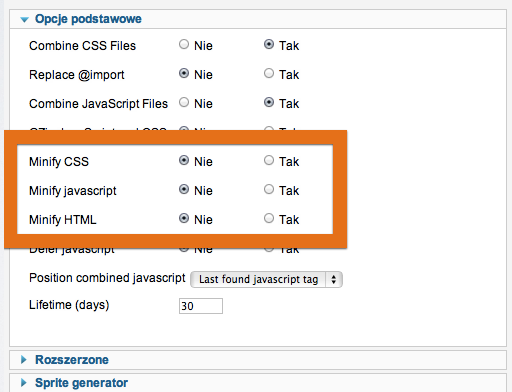Collapse the Opcje podstawowe section arrow
512x392 pixels.
(24, 20)
